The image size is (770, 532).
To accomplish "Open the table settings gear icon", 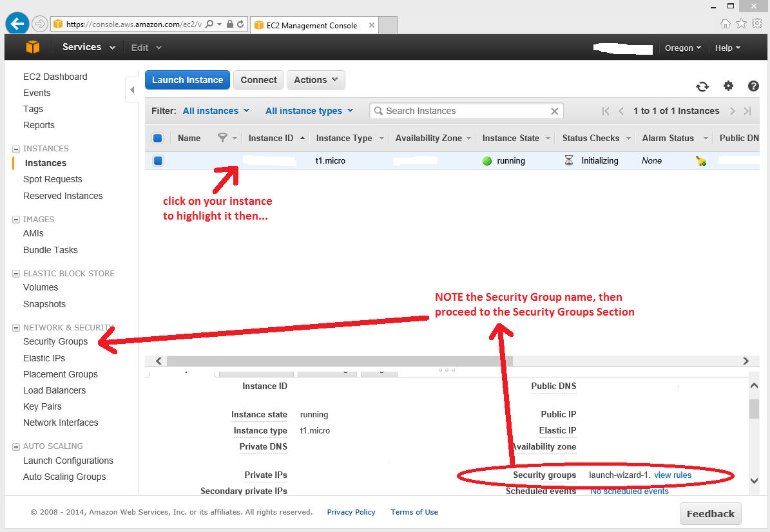I will pos(728,86).
